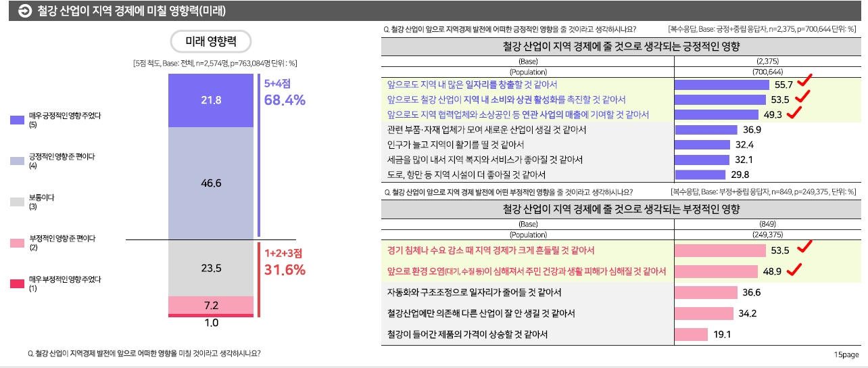Click the red checkmark next to 55.7

coord(804,81)
